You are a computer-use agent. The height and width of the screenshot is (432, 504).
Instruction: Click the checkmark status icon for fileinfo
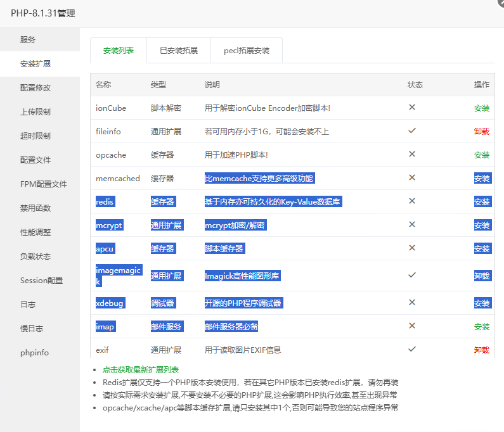click(411, 130)
